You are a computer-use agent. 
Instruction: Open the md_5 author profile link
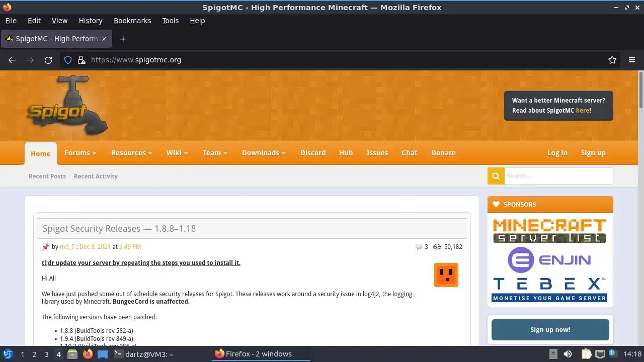[x=67, y=247]
